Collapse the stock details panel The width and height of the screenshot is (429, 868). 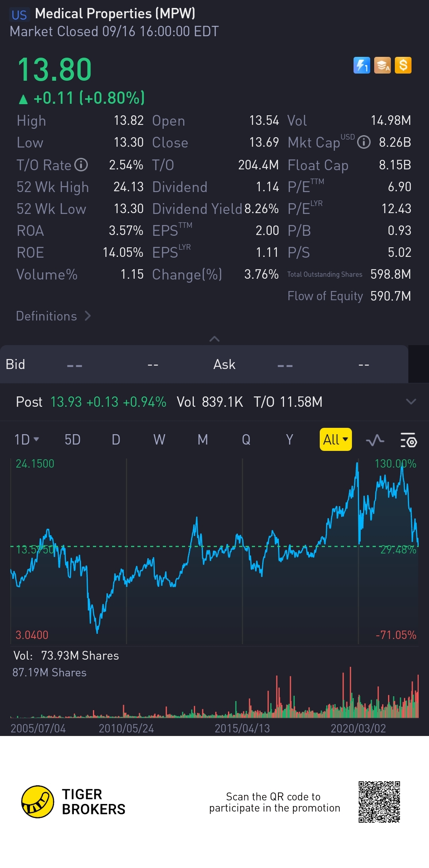pos(214,339)
